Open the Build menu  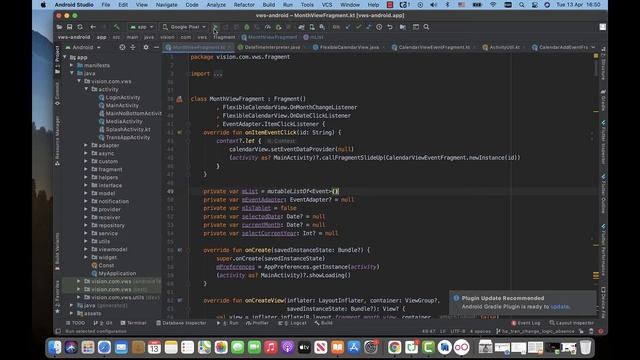click(269, 5)
